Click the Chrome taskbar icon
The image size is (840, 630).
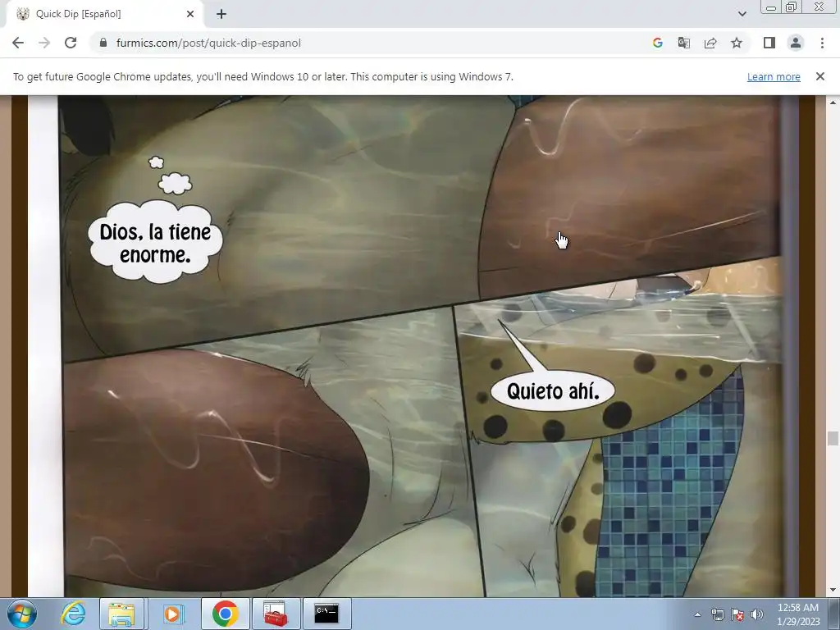pyautogui.click(x=225, y=614)
